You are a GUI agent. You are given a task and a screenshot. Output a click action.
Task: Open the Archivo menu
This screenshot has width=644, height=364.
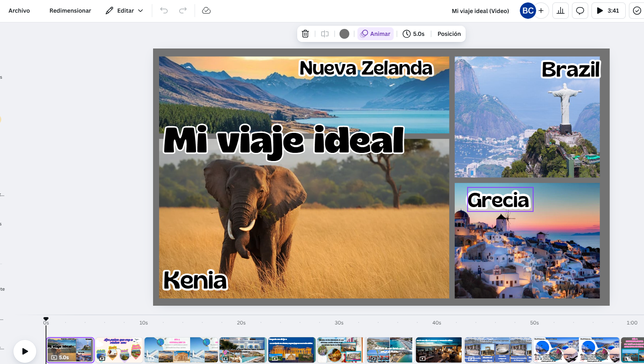tap(19, 11)
